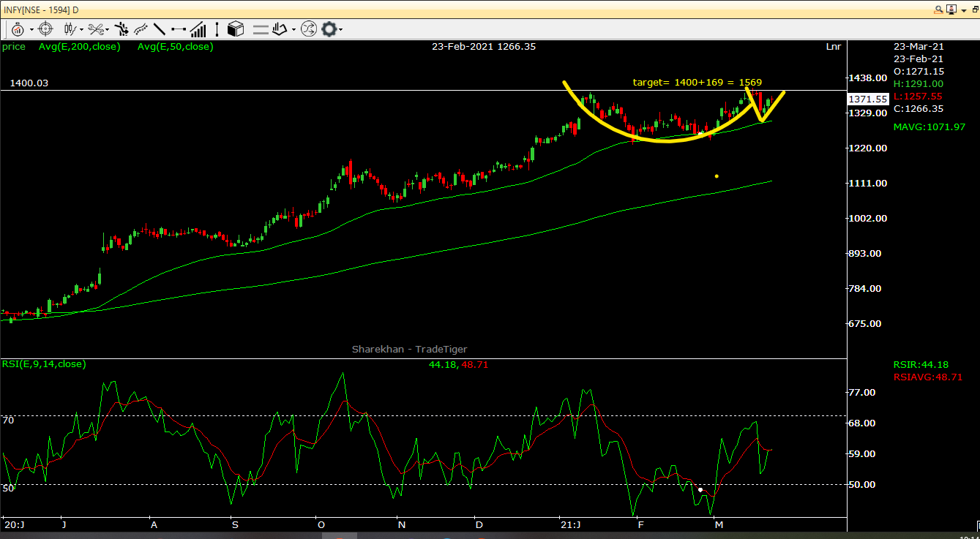980x539 pixels.
Task: Click the magnifier search icon in title bar
Action: [939, 10]
